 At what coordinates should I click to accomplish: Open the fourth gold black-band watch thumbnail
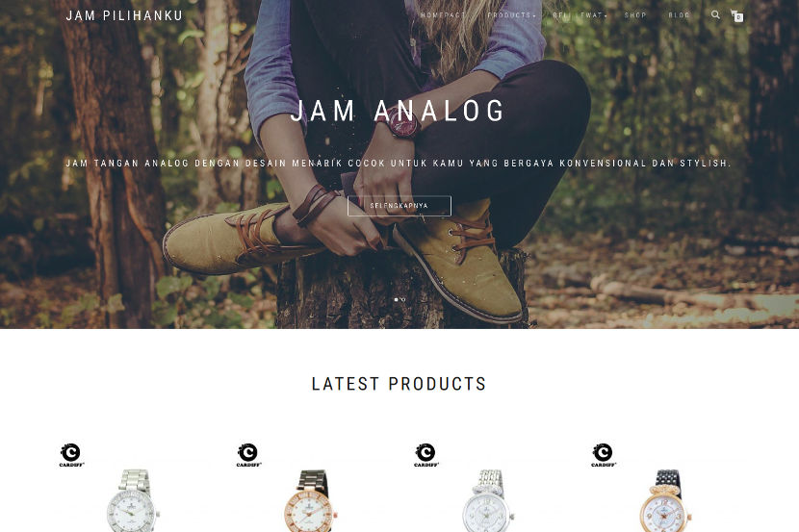(x=665, y=501)
